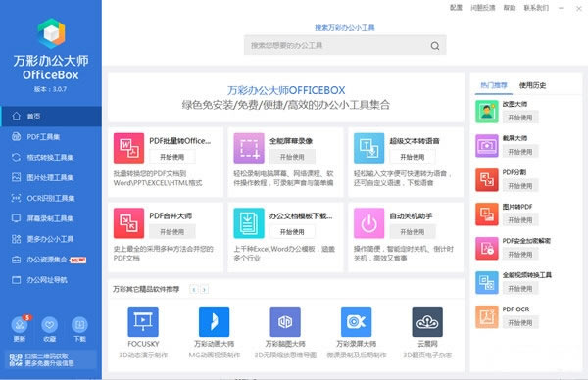This screenshot has height=380, width=588.
Task: Click the 办公文档模板下载 teal icon
Action: click(249, 223)
